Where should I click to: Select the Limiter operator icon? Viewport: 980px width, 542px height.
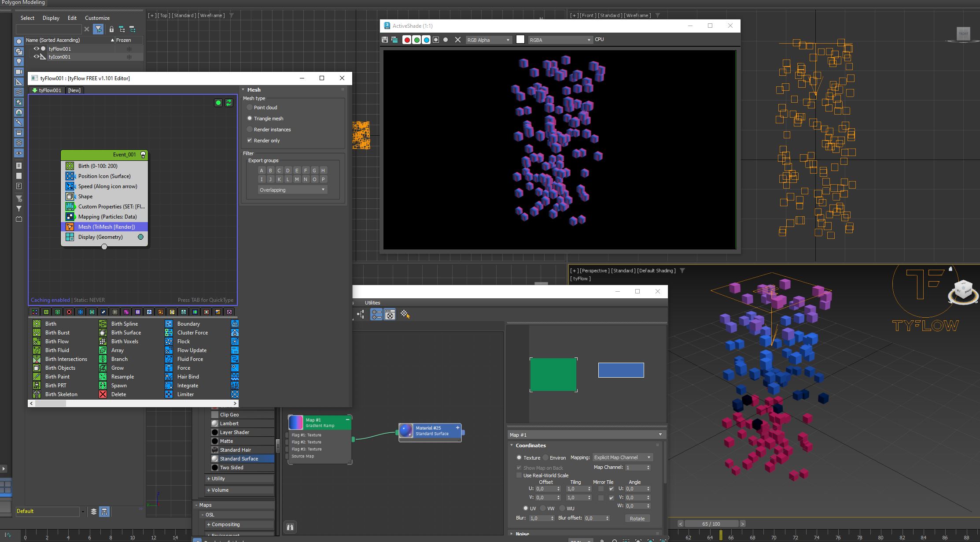(x=169, y=394)
